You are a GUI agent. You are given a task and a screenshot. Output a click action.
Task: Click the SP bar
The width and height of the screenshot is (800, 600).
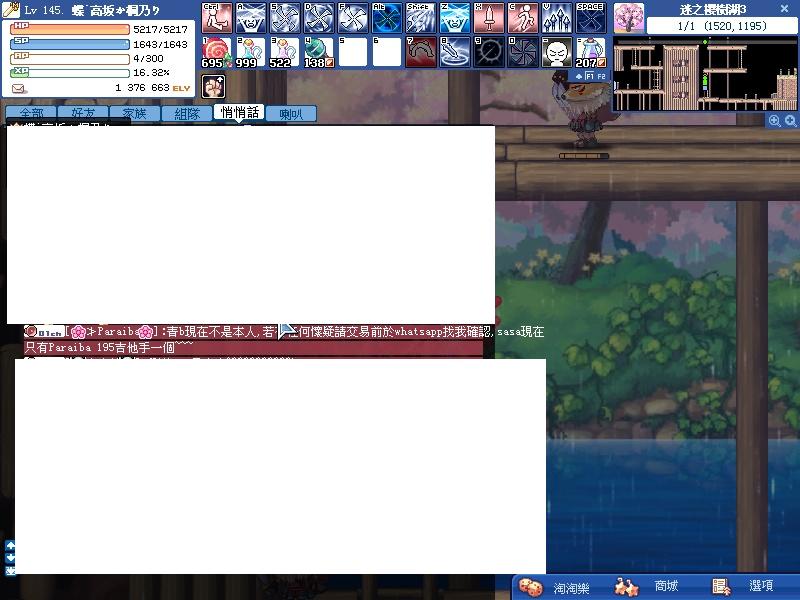click(70, 44)
